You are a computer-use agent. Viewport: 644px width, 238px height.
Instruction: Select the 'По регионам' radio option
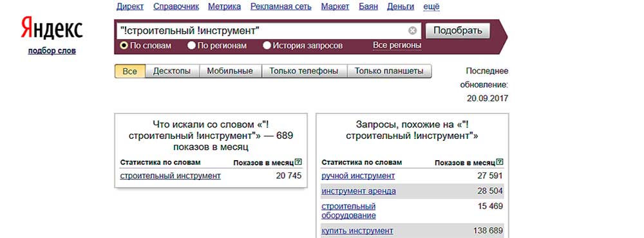click(191, 46)
